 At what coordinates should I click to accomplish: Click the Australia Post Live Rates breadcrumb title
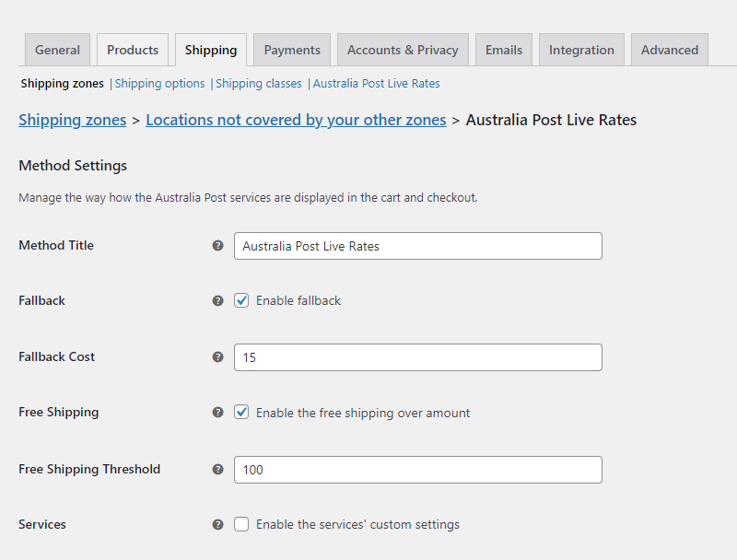tap(551, 121)
